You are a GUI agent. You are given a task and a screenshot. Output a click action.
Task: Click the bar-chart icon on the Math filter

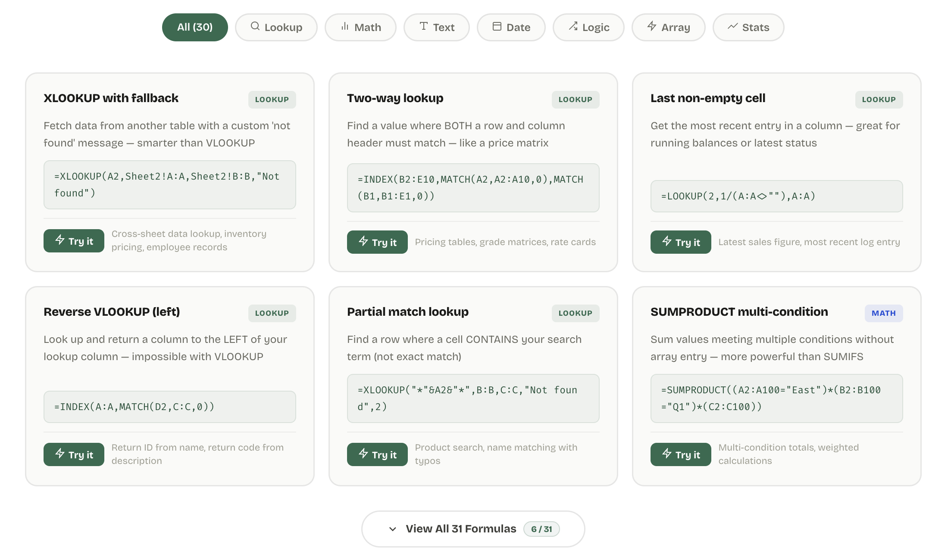(344, 27)
